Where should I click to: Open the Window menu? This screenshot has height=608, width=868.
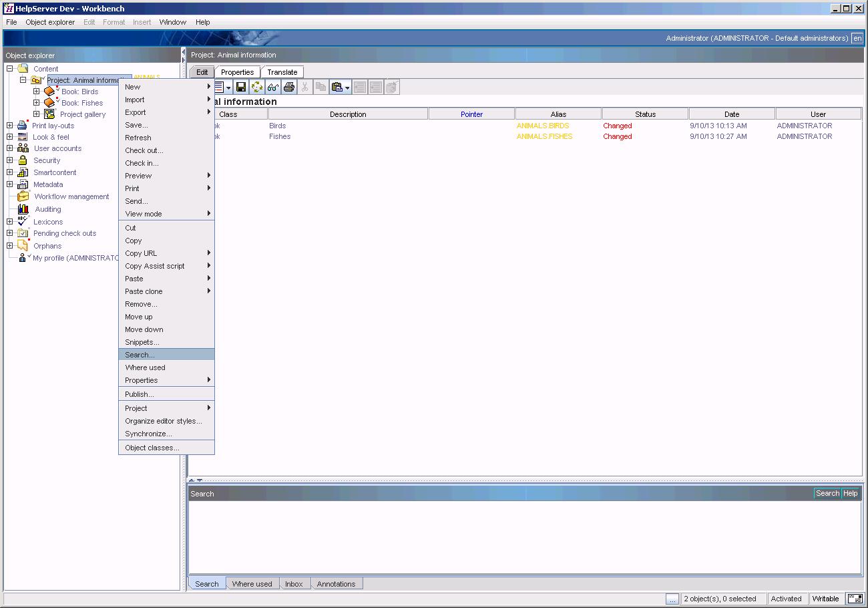pyautogui.click(x=173, y=22)
